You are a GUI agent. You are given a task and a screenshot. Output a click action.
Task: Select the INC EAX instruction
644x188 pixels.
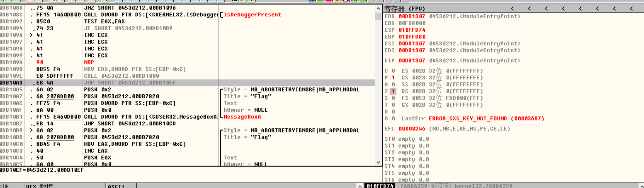point(96,151)
